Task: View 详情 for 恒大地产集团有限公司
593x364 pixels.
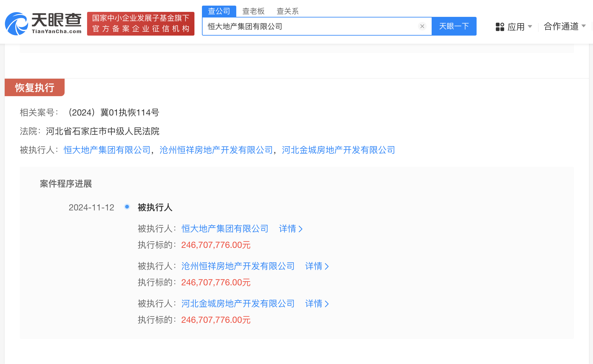Action: point(291,229)
